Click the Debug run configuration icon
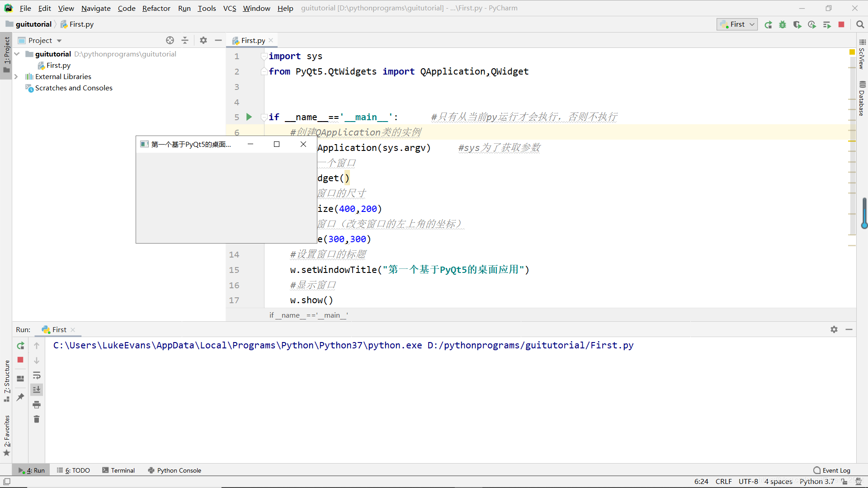Image resolution: width=868 pixels, height=488 pixels. pos(783,24)
